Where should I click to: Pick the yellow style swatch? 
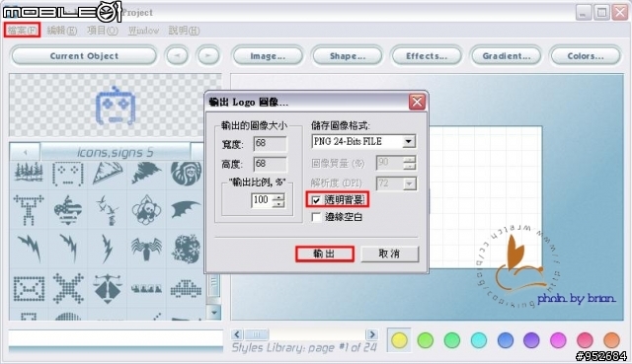399,340
